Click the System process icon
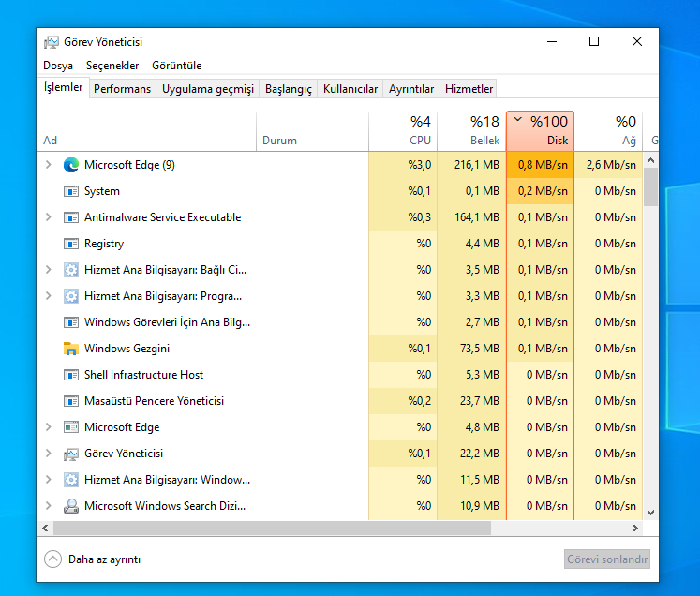The height and width of the screenshot is (596, 700). [71, 191]
